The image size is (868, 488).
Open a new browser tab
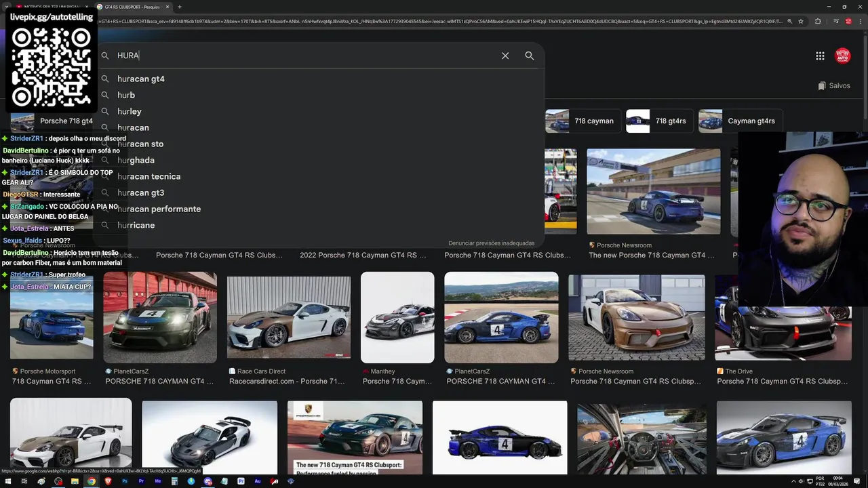pyautogui.click(x=180, y=7)
